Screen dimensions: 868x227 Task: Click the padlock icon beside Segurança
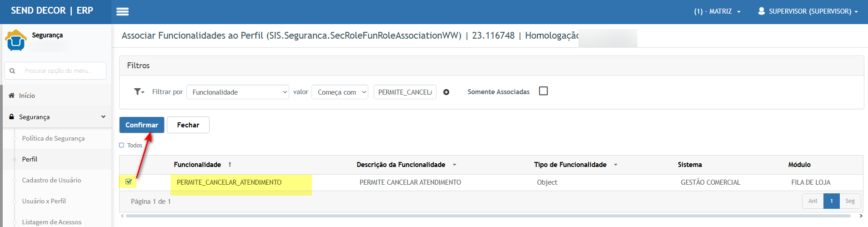[x=12, y=117]
